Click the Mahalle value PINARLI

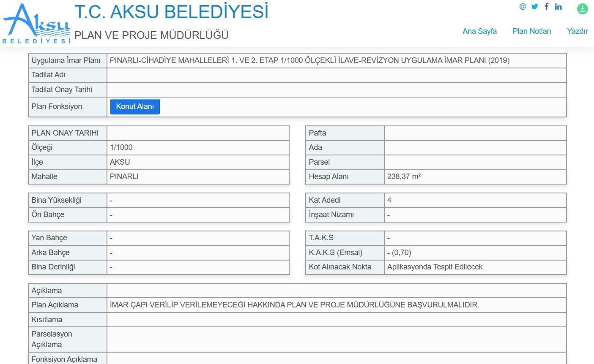(x=124, y=177)
